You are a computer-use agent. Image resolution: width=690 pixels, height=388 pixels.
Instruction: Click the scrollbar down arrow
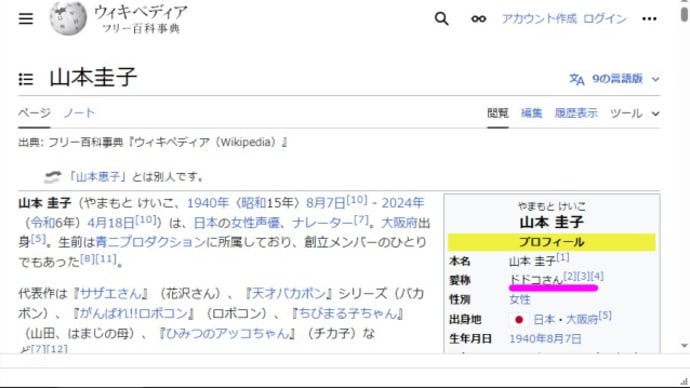tap(684, 346)
